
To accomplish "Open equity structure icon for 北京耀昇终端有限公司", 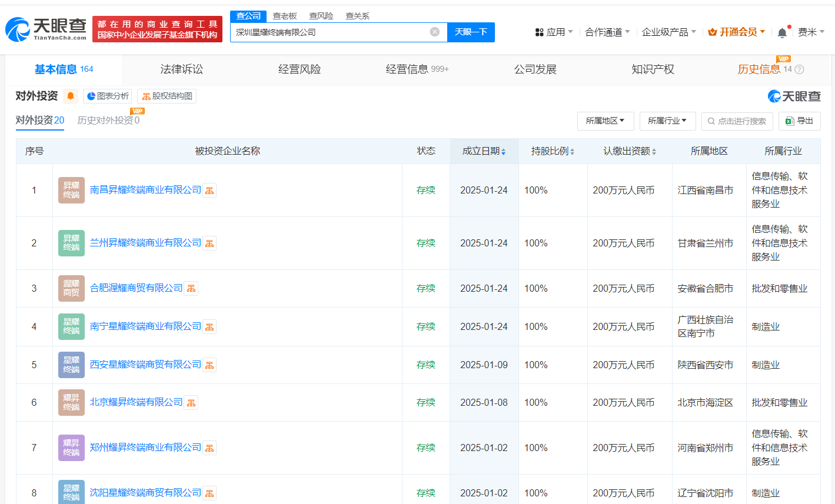I will (191, 403).
